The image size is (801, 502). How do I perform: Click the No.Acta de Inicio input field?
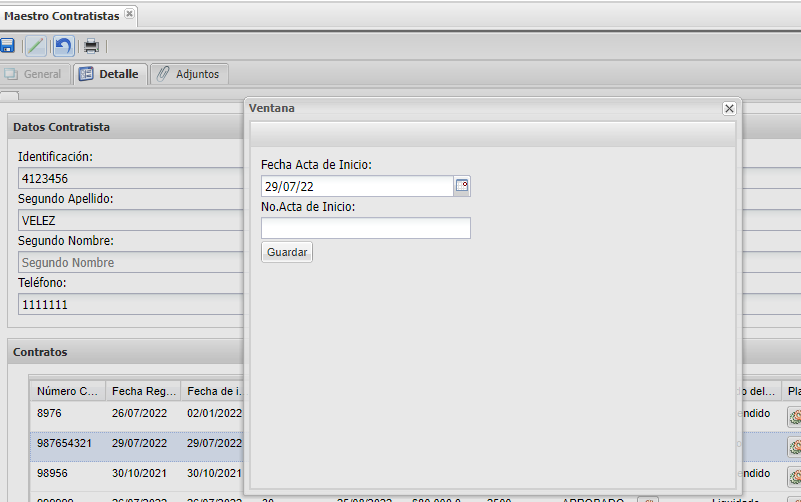(366, 228)
